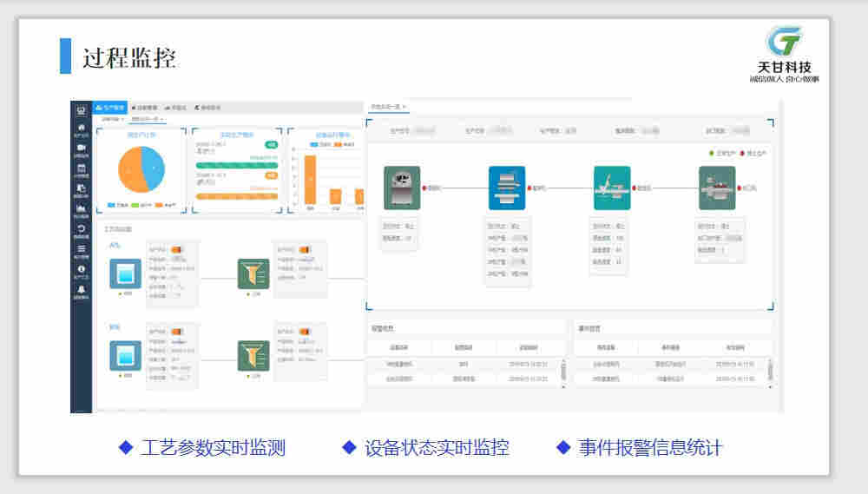Open the info circle icon in sidebar
868x494 pixels.
tap(81, 269)
